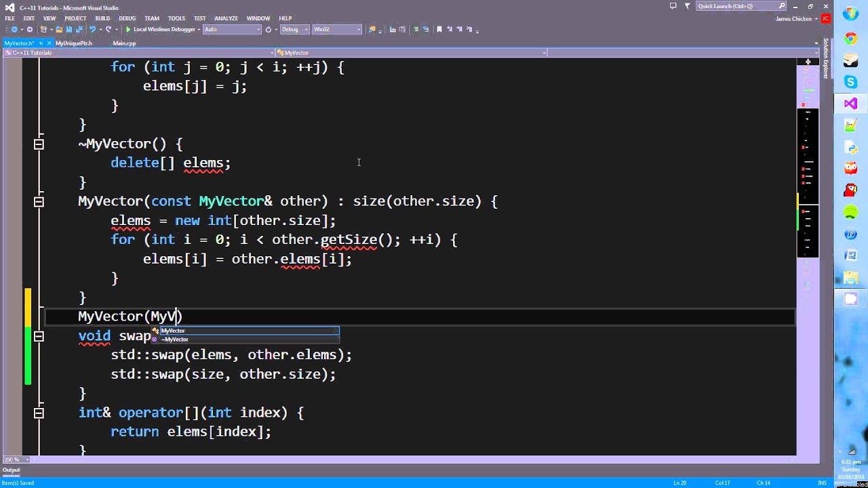Click the Windows Start orb

(x=850, y=14)
